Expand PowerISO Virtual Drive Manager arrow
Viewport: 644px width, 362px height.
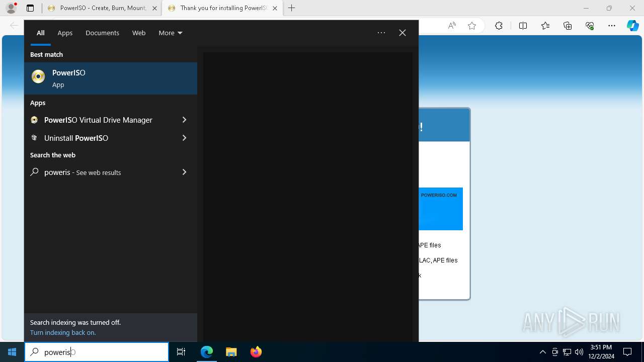point(184,120)
